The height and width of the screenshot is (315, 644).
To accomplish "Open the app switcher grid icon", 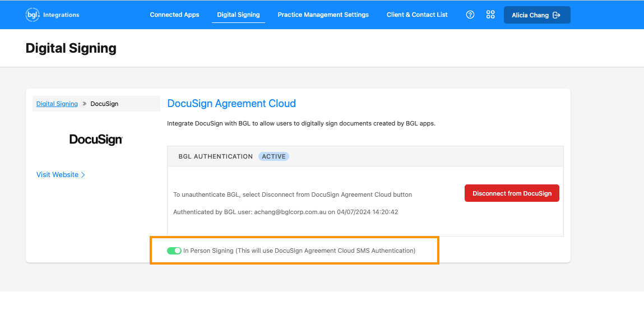I will click(490, 15).
